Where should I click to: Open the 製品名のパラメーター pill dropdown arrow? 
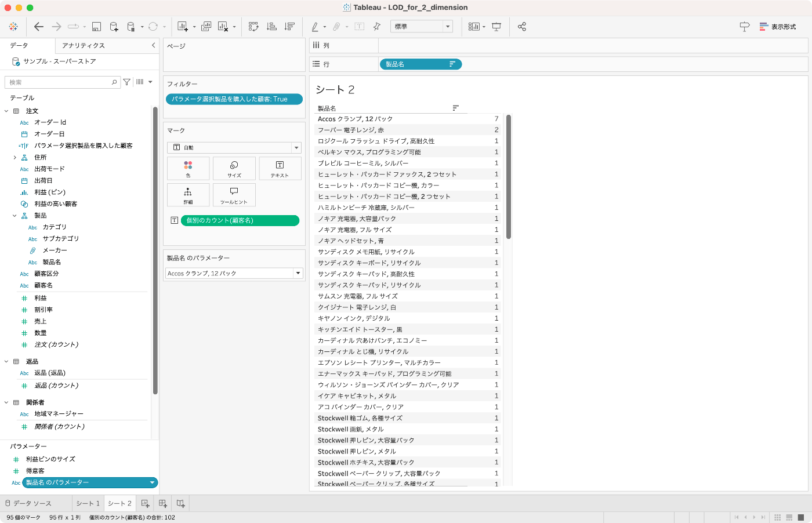click(x=153, y=482)
